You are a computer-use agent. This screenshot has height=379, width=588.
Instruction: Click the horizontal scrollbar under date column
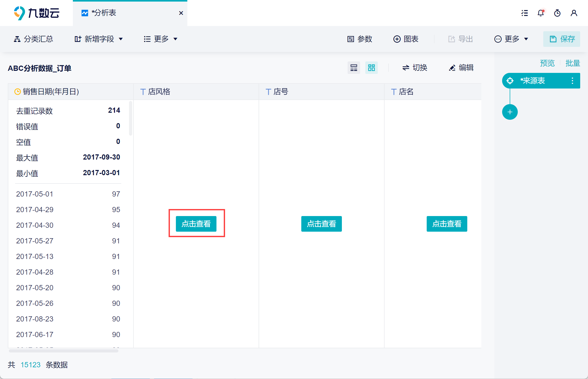63,351
